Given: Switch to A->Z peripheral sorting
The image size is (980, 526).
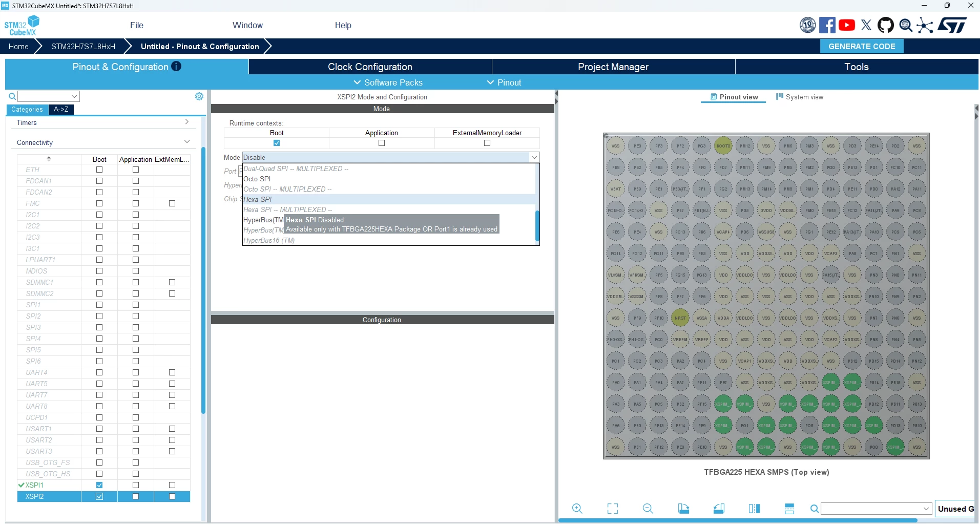Looking at the screenshot, I should coord(61,109).
